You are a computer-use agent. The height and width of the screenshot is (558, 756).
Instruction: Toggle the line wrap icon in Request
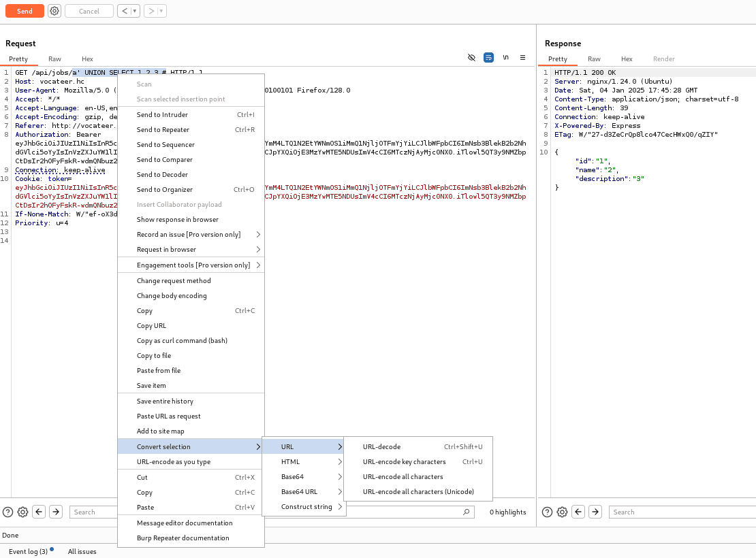(488, 57)
